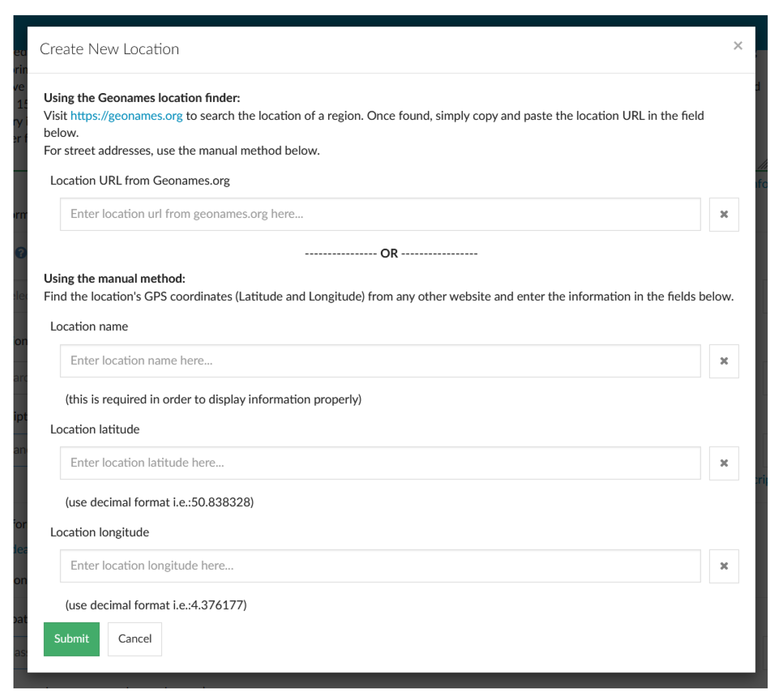Focus the location name text field
This screenshot has width=782, height=700.
380,361
